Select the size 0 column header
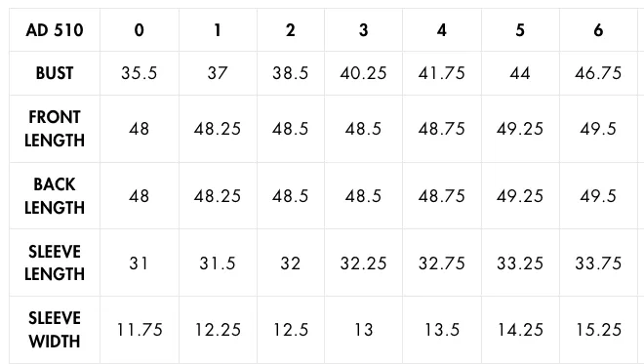 (140, 30)
